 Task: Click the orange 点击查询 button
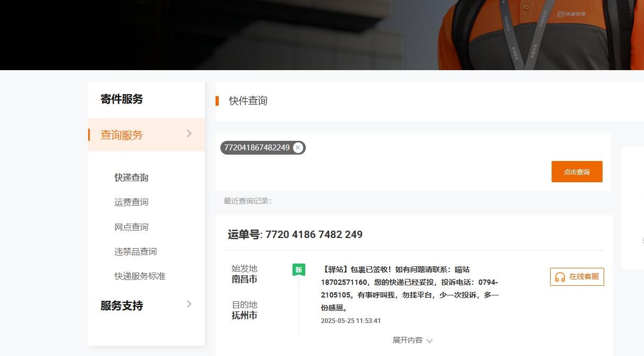point(577,172)
